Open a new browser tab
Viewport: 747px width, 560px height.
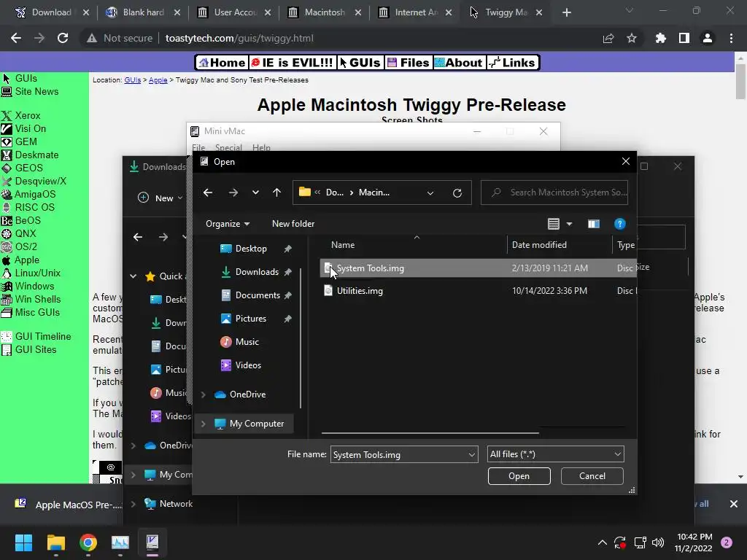(x=566, y=12)
